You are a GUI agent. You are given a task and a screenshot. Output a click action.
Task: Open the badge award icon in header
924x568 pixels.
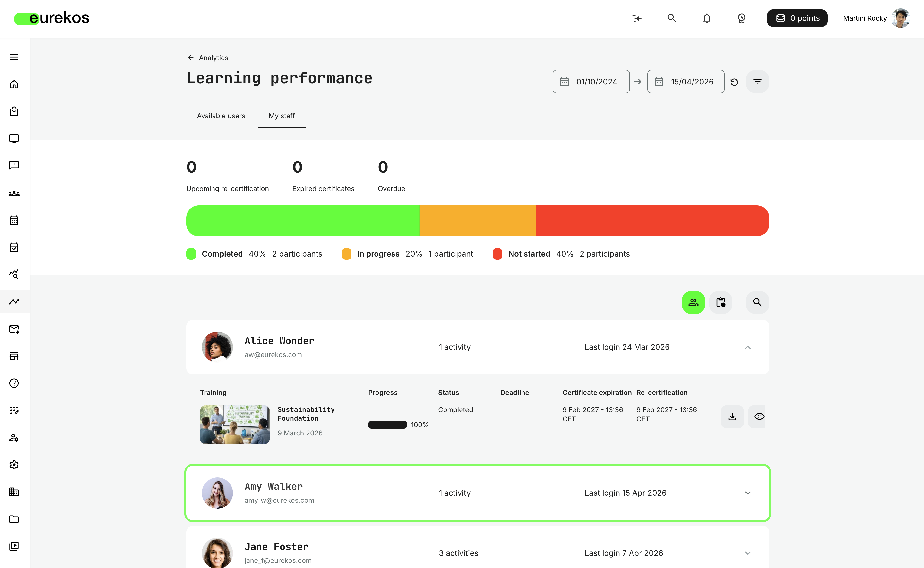point(742,18)
